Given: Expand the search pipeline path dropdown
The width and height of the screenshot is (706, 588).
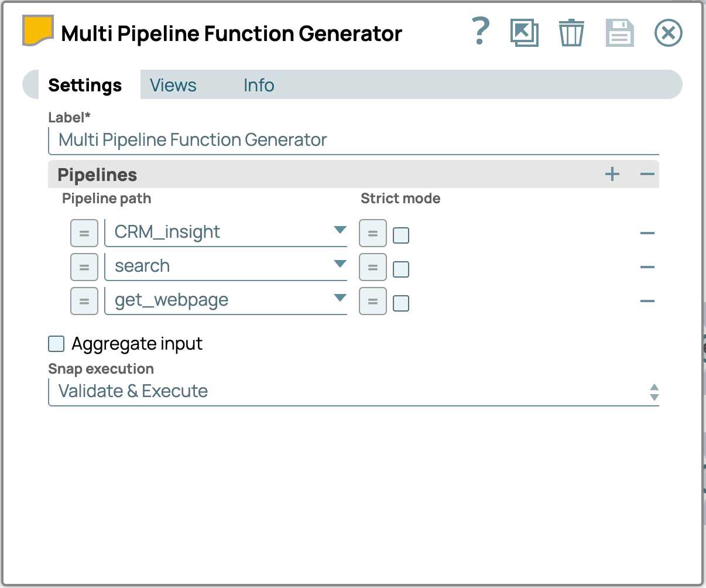Looking at the screenshot, I should pyautogui.click(x=340, y=264).
